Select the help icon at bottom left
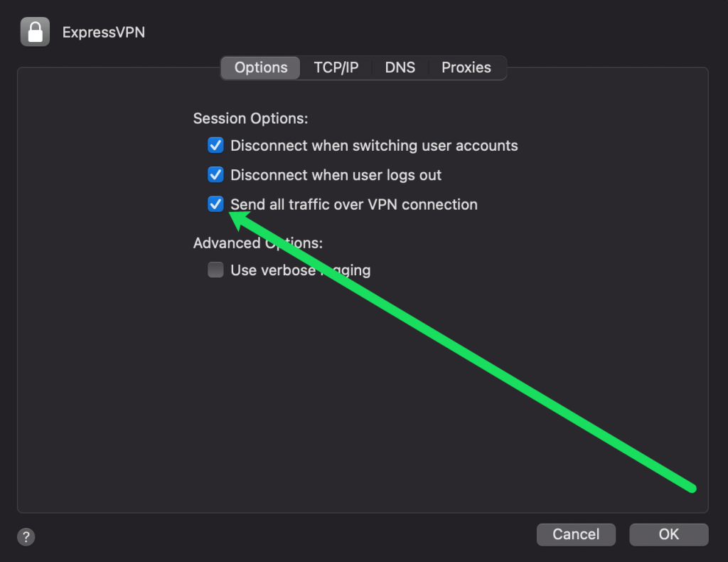 (x=26, y=537)
